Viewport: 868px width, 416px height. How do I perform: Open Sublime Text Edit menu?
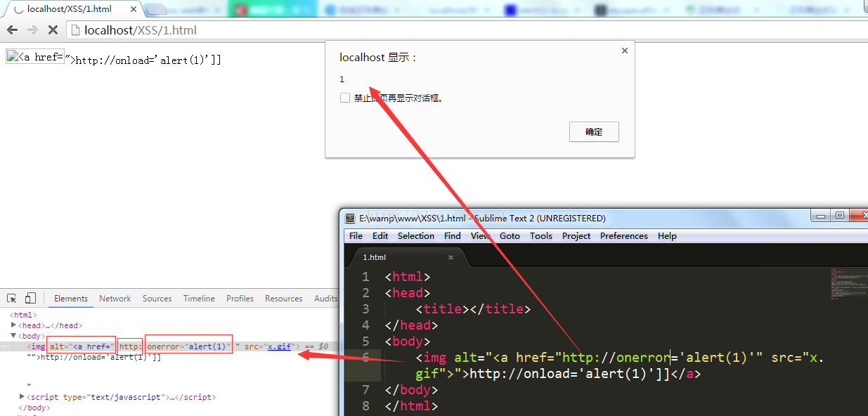380,236
